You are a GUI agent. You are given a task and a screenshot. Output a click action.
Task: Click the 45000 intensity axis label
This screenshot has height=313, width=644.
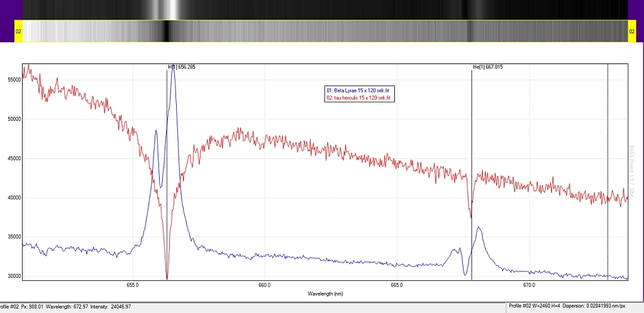(13, 158)
